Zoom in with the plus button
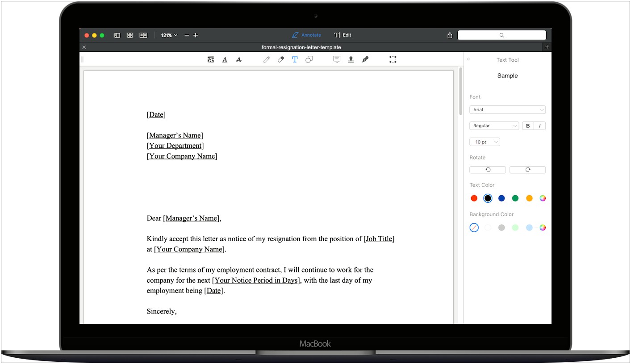Viewport: 631px width, 364px height. pos(196,35)
